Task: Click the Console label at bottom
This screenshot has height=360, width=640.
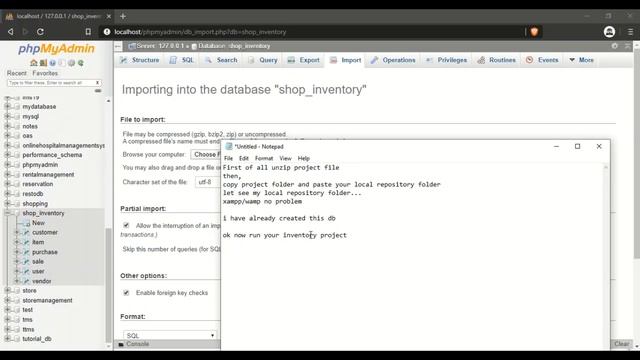Action: click(138, 344)
